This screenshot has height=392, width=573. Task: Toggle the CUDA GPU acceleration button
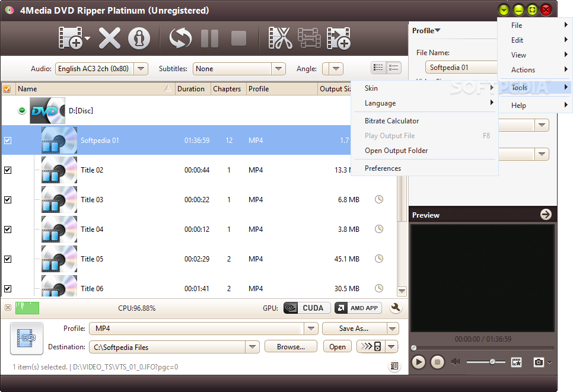(x=307, y=308)
